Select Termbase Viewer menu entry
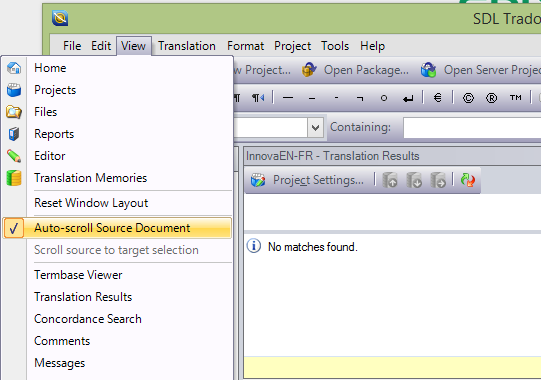 click(x=78, y=275)
